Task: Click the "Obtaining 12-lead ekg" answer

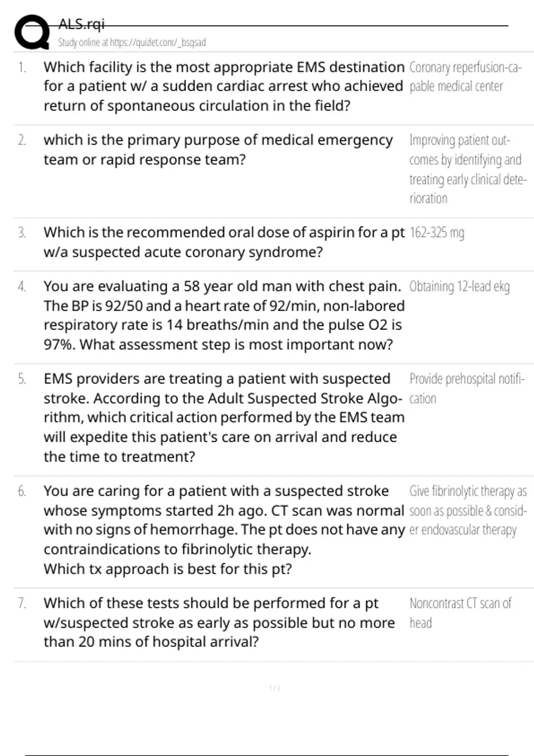Action: click(x=459, y=287)
